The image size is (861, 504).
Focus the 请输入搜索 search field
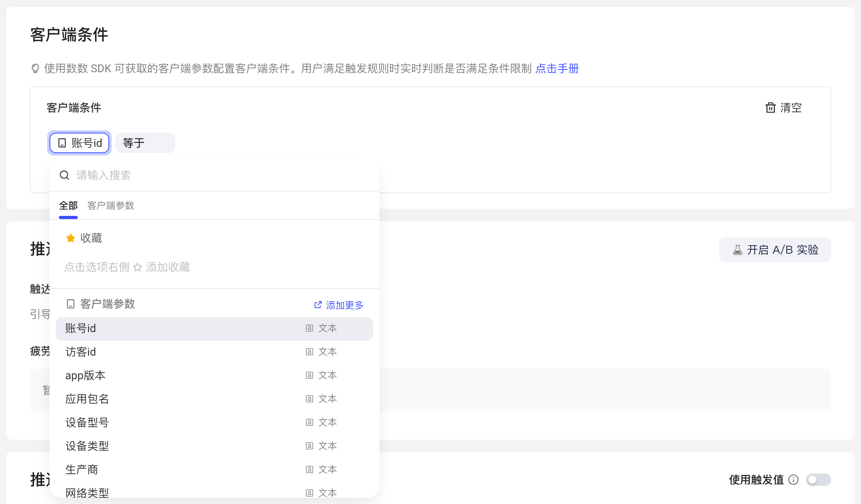(x=214, y=175)
